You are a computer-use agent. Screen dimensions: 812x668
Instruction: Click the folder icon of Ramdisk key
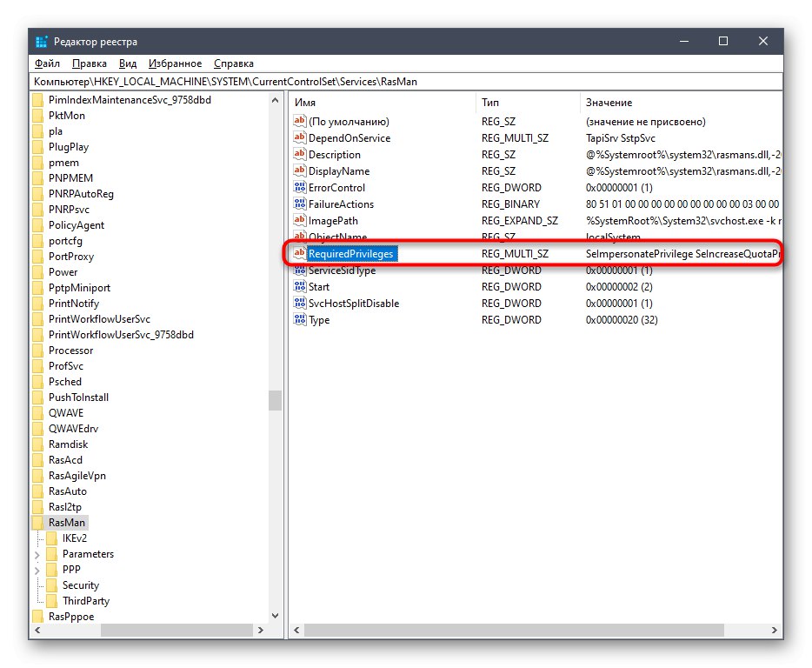(x=37, y=444)
